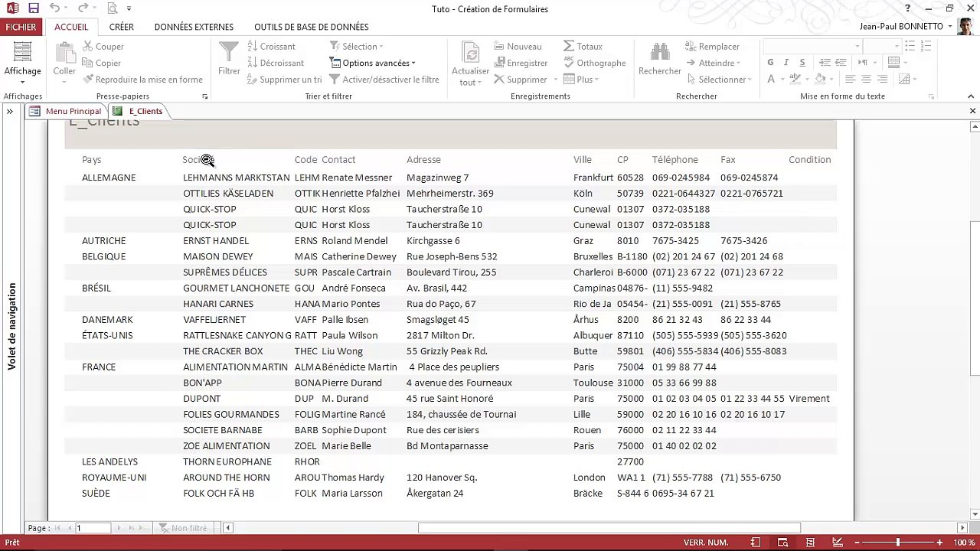The height and width of the screenshot is (551, 980).
Task: Click the Undo arrow in title bar
Action: [x=54, y=8]
